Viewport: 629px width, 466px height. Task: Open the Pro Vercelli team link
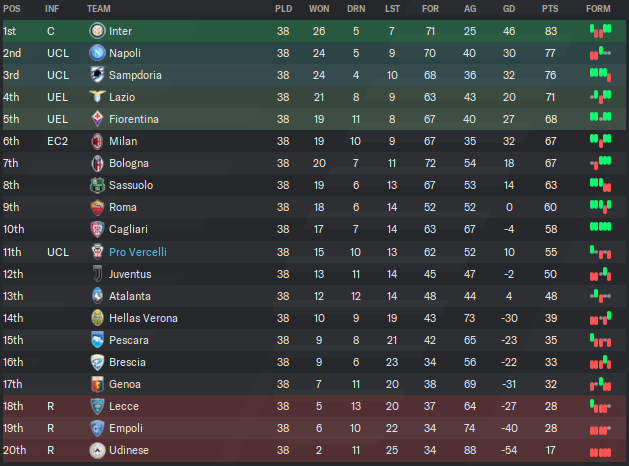pyautogui.click(x=138, y=252)
